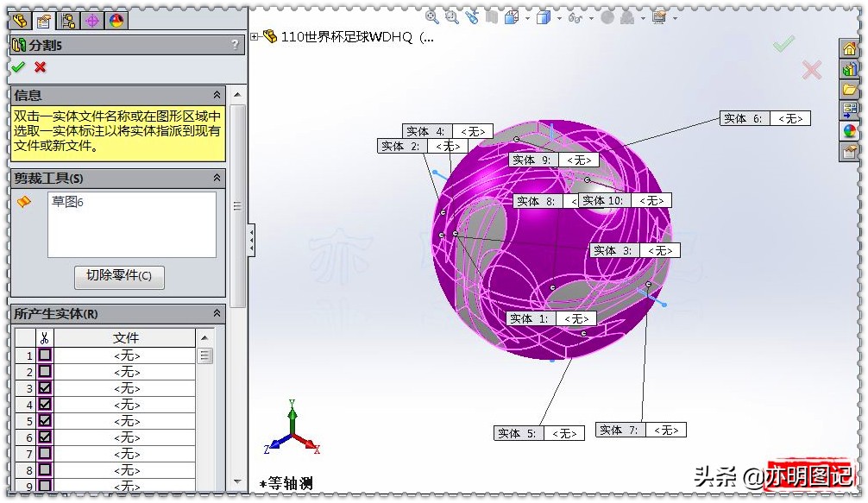
Task: Expand the 110世界杯足球WDHQ tree node
Action: 254,37
